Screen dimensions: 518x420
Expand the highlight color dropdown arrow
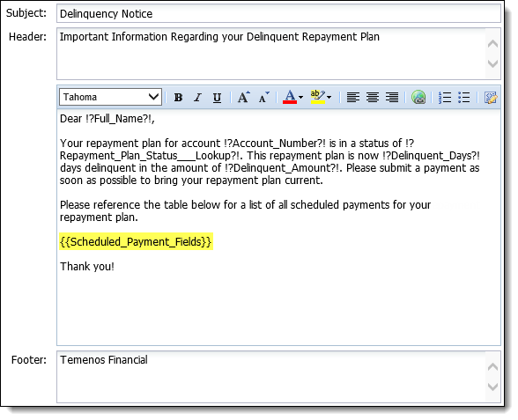click(x=329, y=98)
